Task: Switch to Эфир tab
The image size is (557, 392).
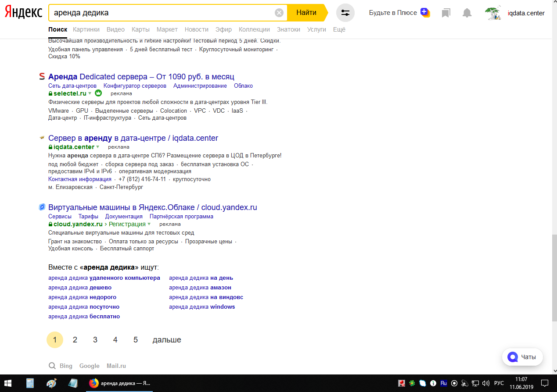Action: [223, 29]
